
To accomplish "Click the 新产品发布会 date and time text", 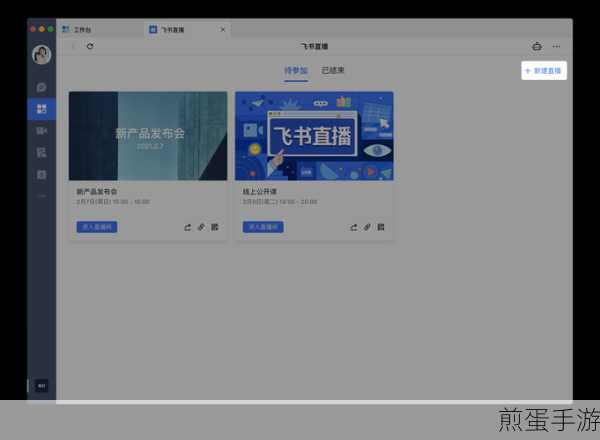I will click(113, 202).
